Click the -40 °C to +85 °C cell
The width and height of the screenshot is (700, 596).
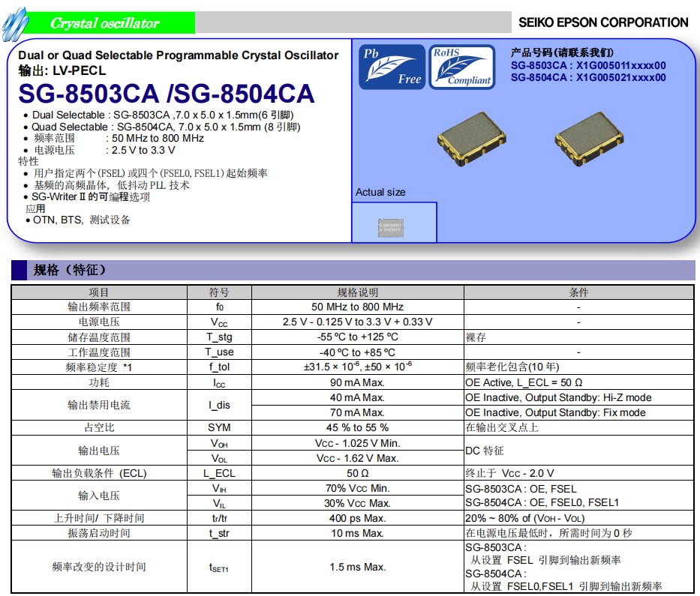358,352
